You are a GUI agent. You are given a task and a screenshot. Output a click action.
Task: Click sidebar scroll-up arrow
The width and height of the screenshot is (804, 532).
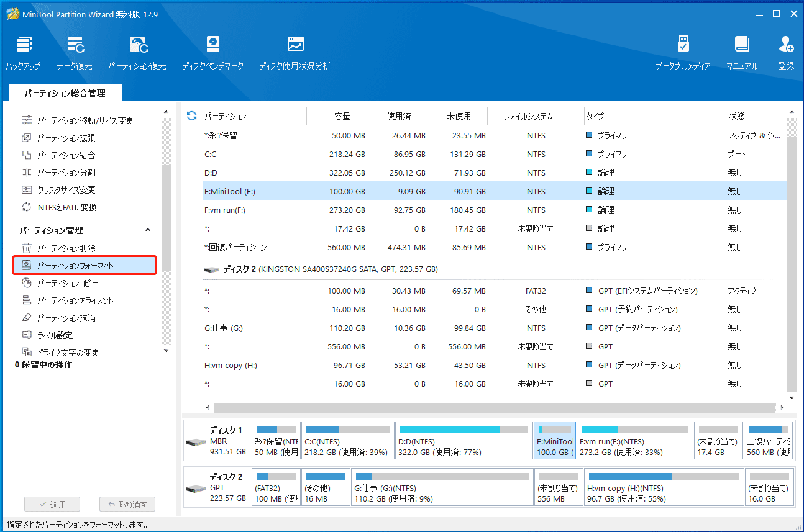coord(166,112)
